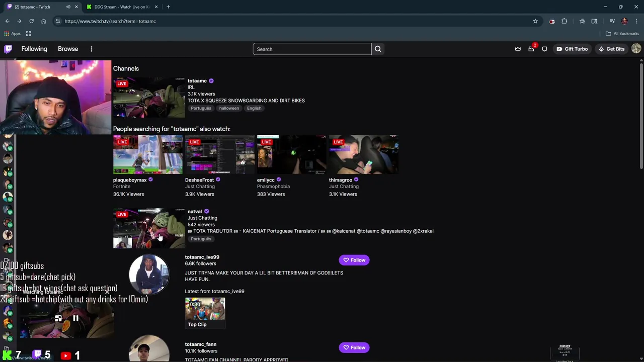
Task: Go back in the browser
Action: pyautogui.click(x=8, y=21)
